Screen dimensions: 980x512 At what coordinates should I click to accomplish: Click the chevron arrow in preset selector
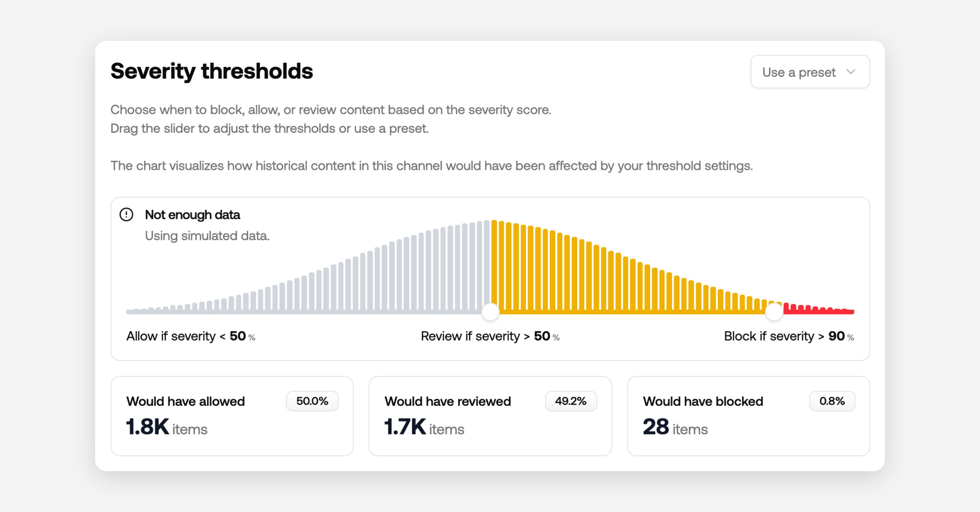click(x=851, y=72)
